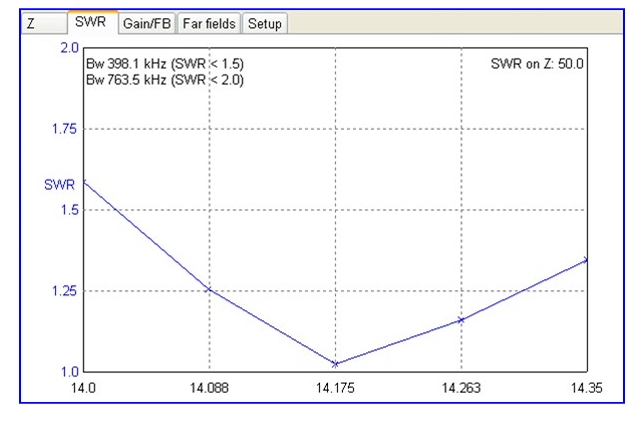Go to the Far fields tab
Screen dimensions: 642x424
click(210, 22)
